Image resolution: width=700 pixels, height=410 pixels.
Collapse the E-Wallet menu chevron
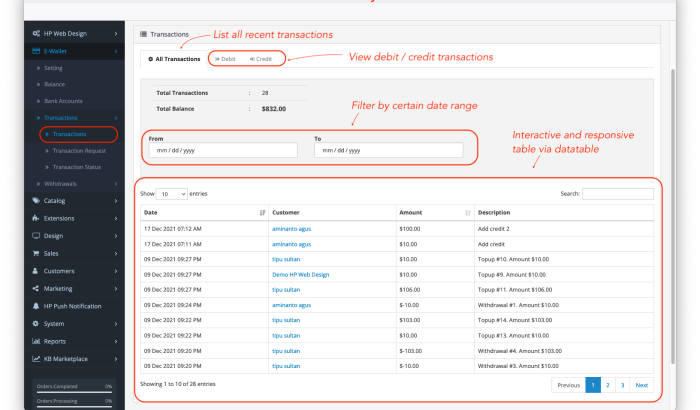click(116, 51)
